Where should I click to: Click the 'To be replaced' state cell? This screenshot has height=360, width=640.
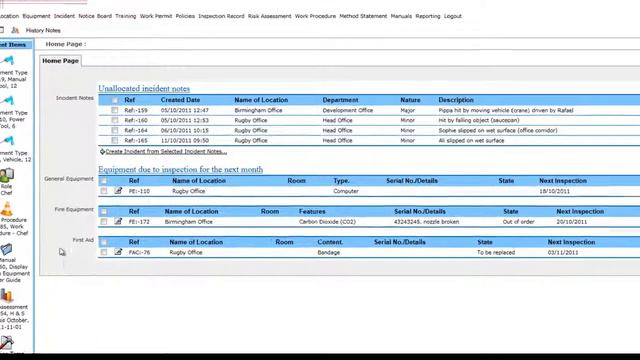(496, 252)
